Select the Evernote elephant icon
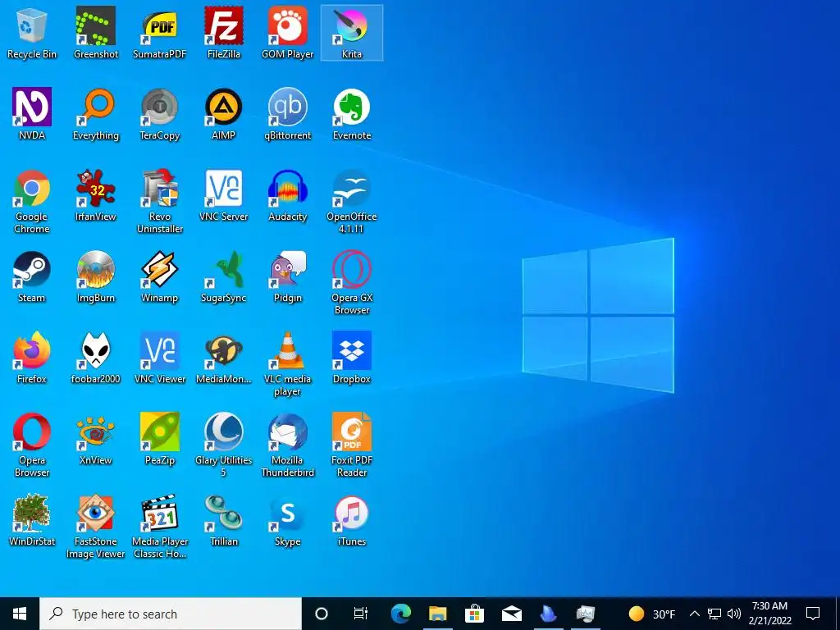The width and height of the screenshot is (840, 630). pyautogui.click(x=352, y=114)
